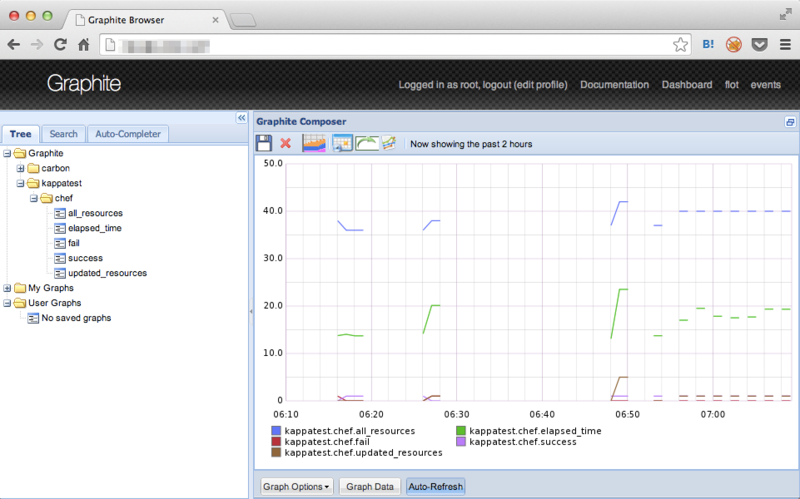Image resolution: width=800 pixels, height=499 pixels.
Task: Go to the browser home page icon
Action: coord(84,45)
